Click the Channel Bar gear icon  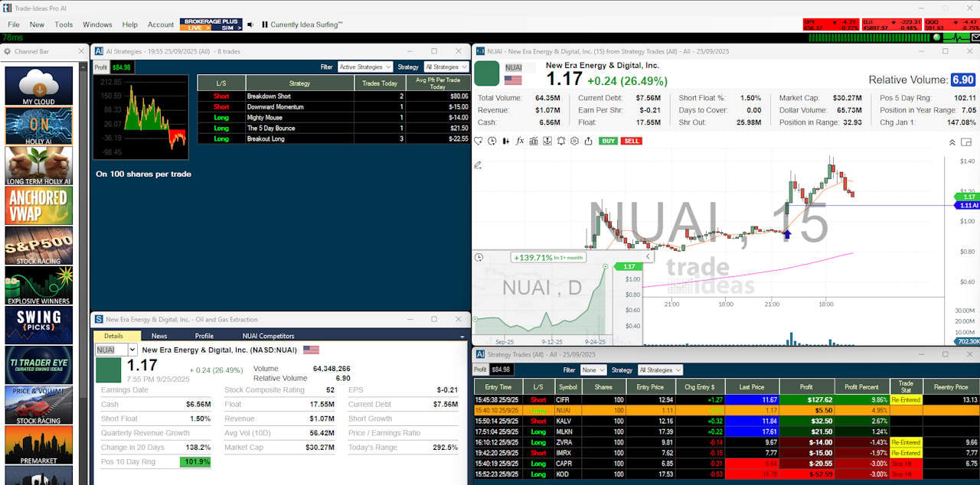pyautogui.click(x=8, y=51)
